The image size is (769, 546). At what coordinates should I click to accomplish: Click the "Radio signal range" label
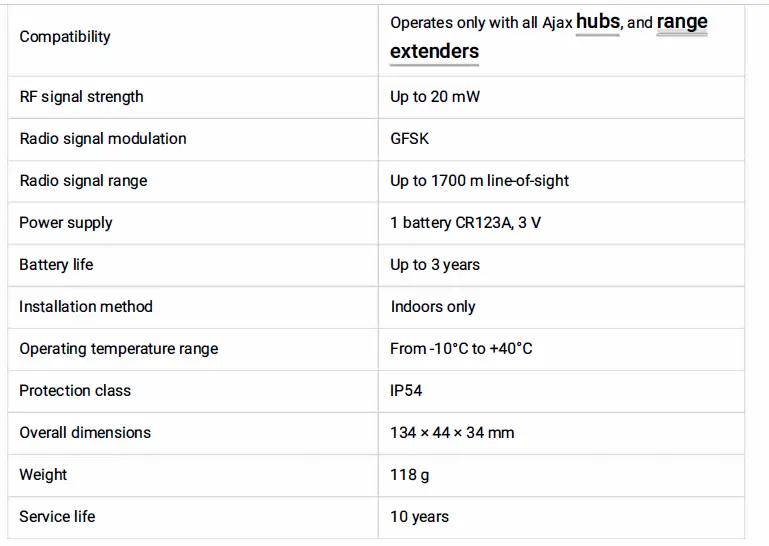(83, 181)
